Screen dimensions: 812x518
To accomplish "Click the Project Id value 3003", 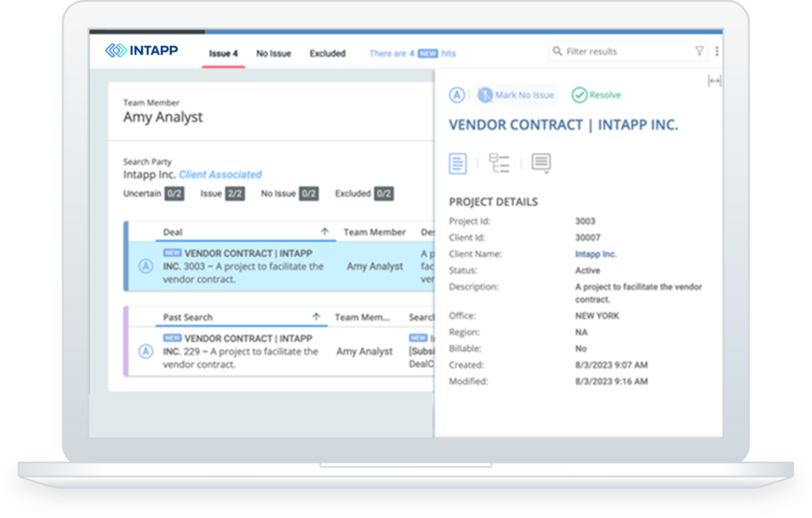I will pos(585,221).
